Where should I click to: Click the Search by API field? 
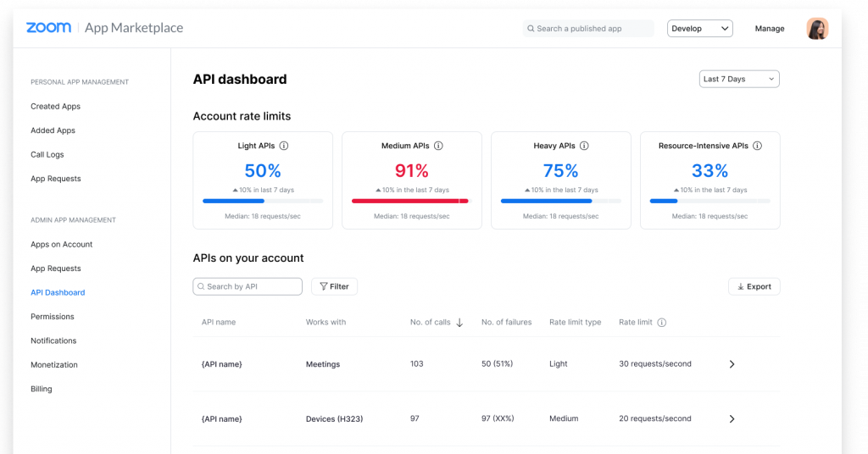click(x=248, y=286)
